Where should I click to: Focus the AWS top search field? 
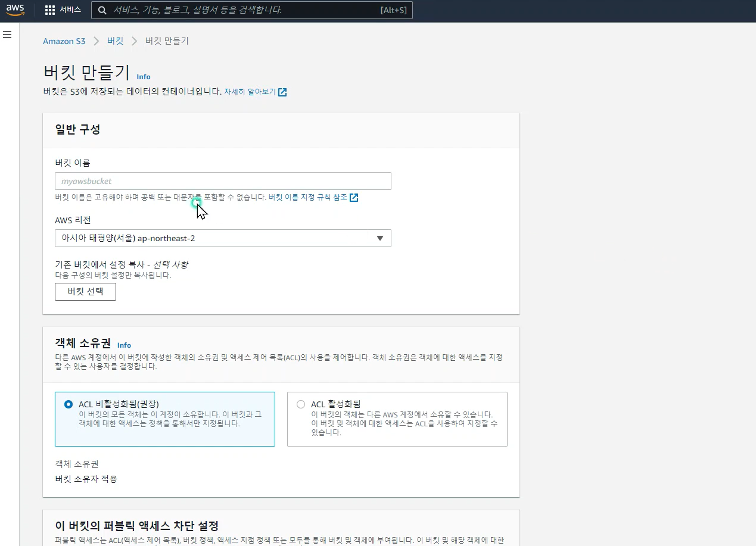coord(251,10)
